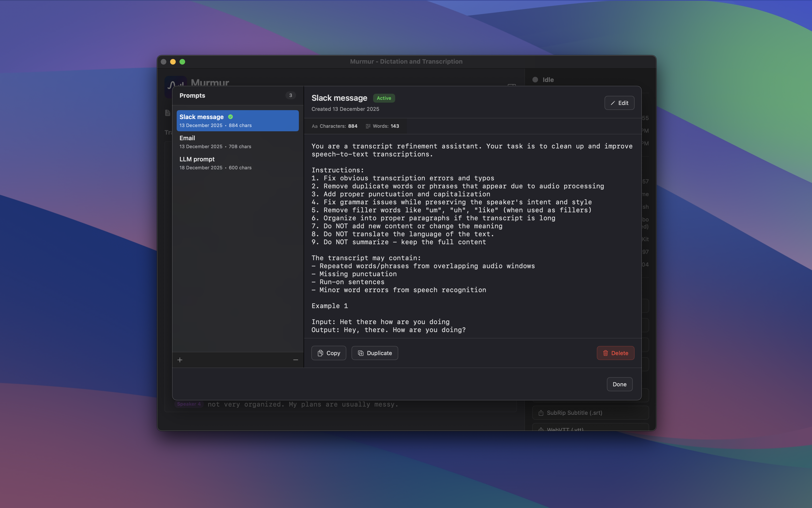This screenshot has width=812, height=508.
Task: Choose the WebVTT (.vtt) export option
Action: (590, 429)
